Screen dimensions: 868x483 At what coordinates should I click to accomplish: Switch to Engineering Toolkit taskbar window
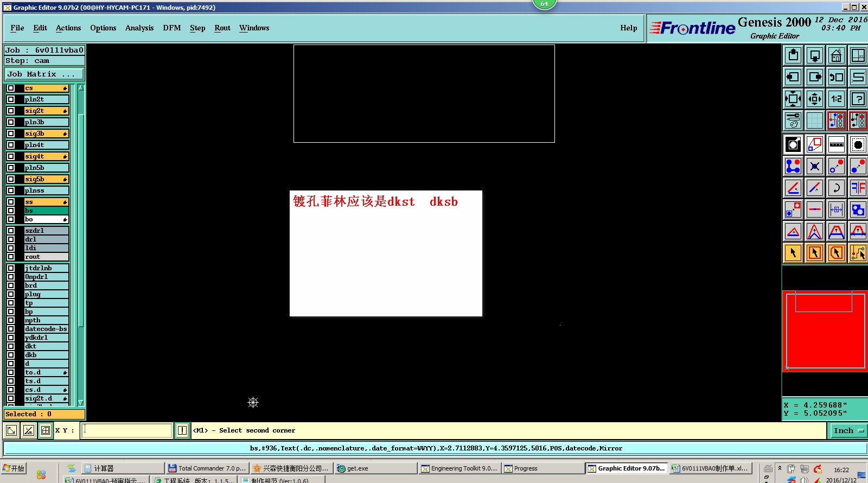[x=459, y=468]
